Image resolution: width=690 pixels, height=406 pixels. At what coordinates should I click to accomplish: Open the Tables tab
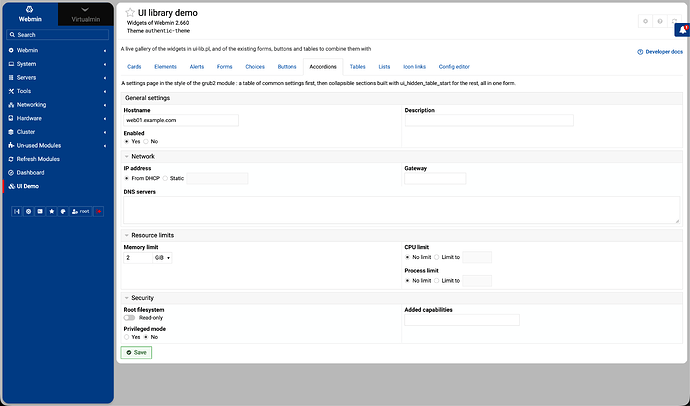358,67
